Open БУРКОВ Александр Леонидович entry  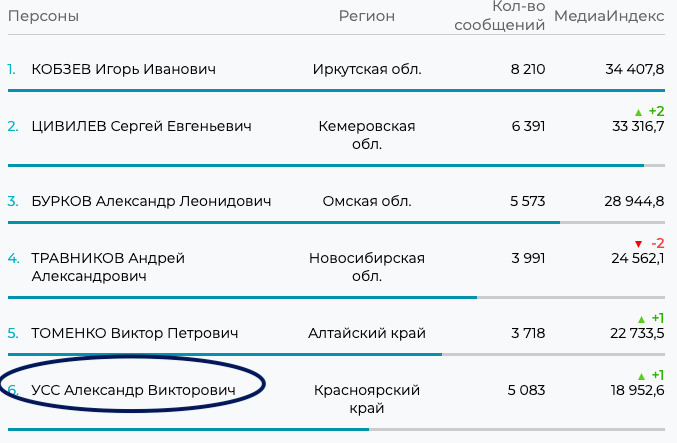click(x=151, y=201)
